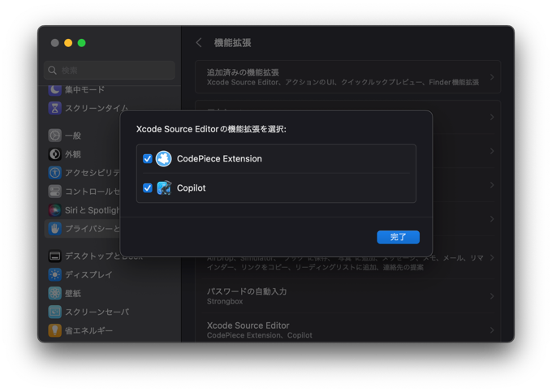This screenshot has height=392, width=552.
Task: Click the green zoom window button
Action: click(x=82, y=43)
